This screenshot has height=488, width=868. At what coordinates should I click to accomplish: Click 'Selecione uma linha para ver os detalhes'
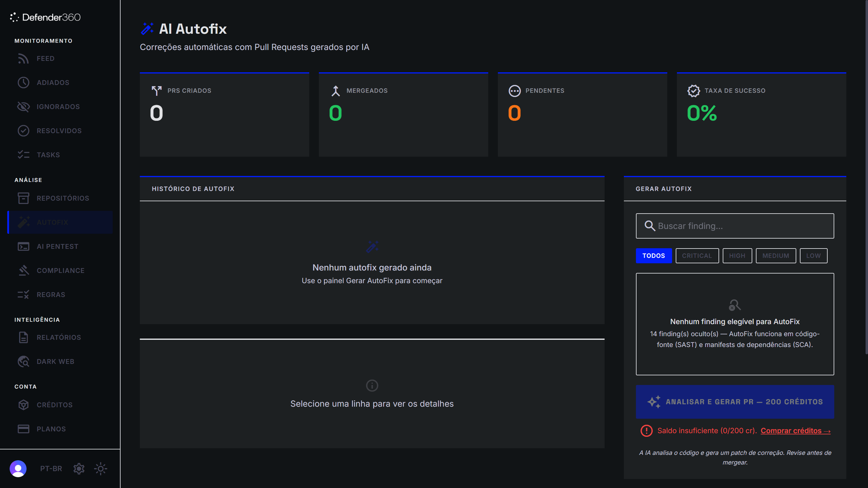pos(372,404)
